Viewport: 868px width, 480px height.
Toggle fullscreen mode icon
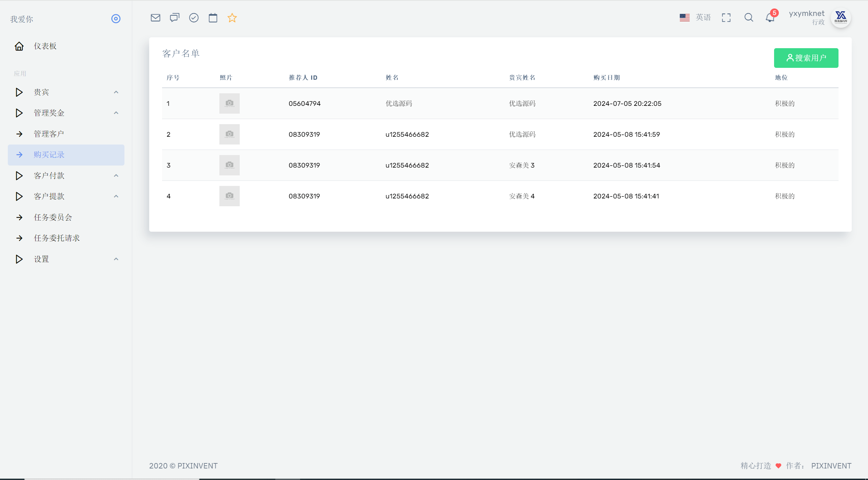point(726,18)
